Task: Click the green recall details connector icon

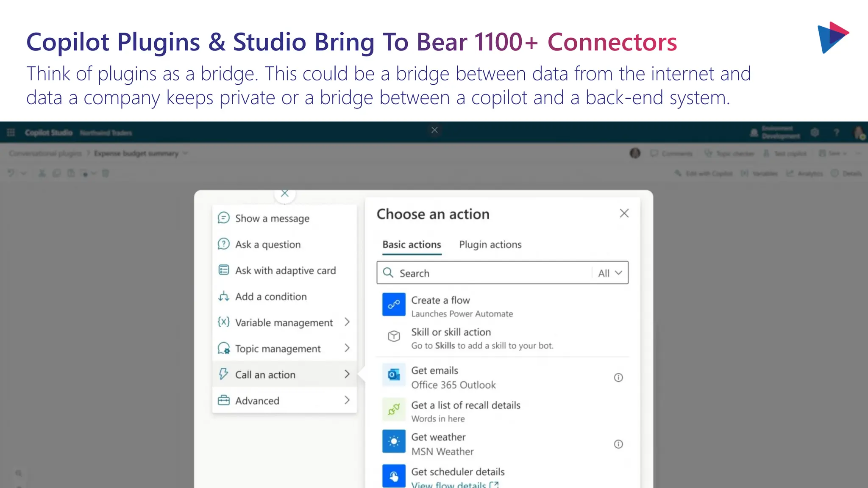Action: click(394, 409)
